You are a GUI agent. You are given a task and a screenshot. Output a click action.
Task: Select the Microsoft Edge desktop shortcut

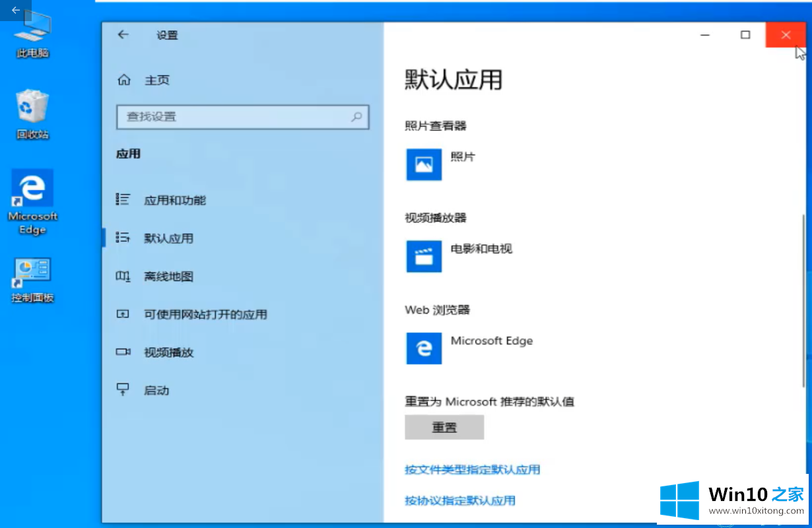click(32, 202)
